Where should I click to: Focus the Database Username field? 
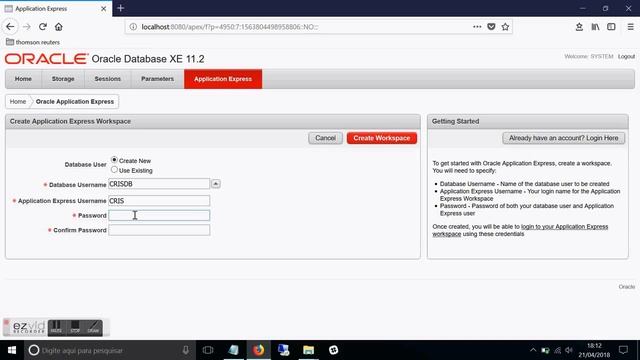click(x=159, y=184)
